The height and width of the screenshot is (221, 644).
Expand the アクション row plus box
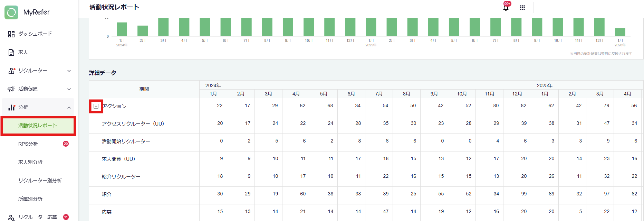click(96, 106)
